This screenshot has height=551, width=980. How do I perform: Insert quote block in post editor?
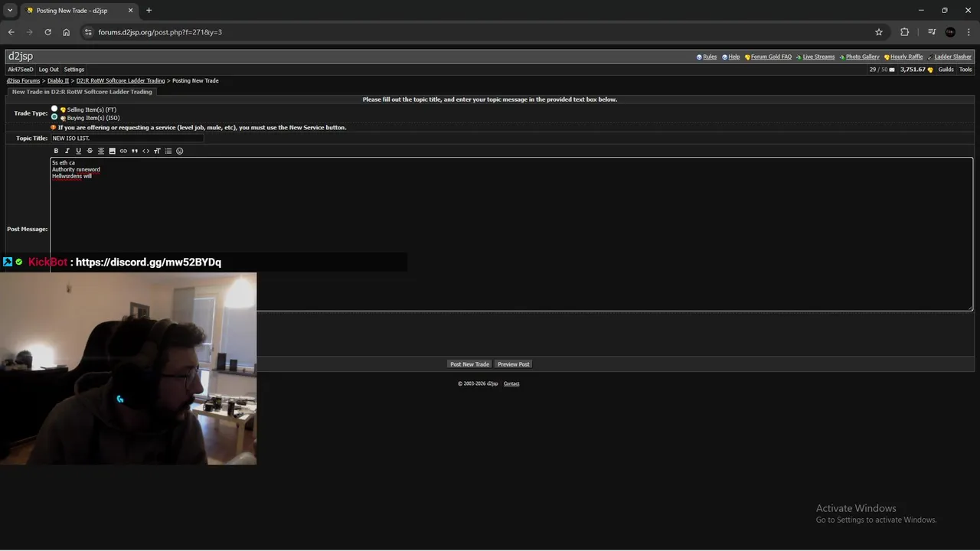[135, 151]
